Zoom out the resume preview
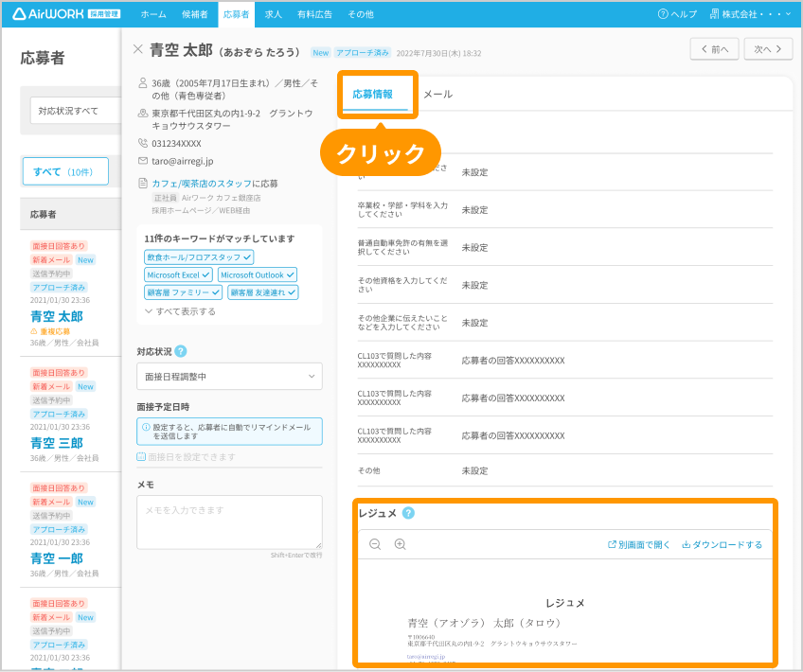Image resolution: width=803 pixels, height=672 pixels. click(x=375, y=544)
